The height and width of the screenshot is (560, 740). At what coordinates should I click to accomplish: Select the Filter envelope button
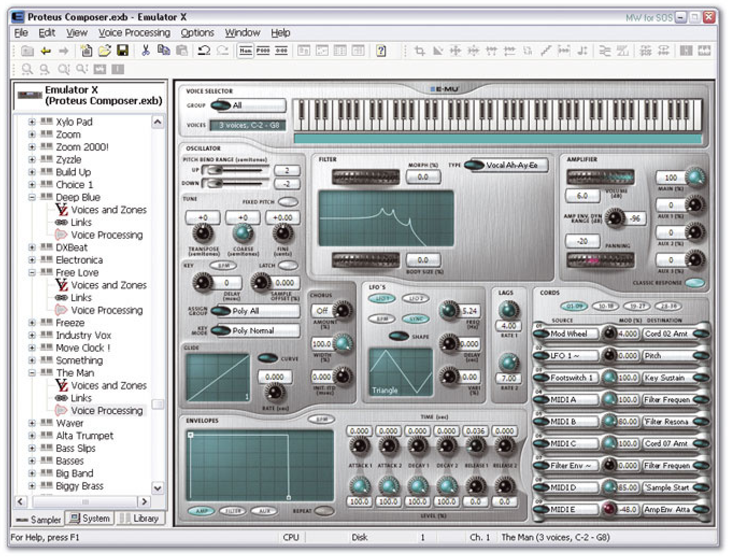point(233,511)
